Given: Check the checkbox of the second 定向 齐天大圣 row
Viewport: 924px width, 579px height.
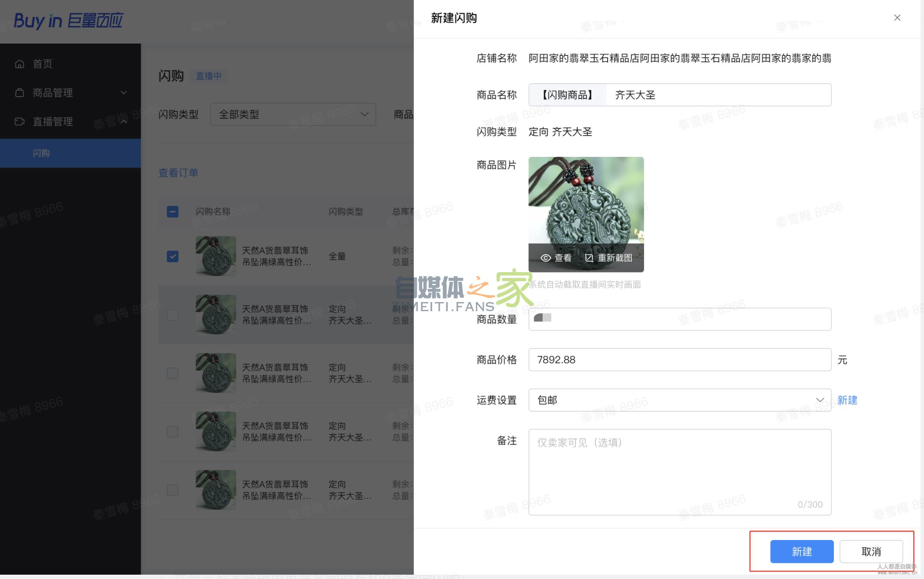Looking at the screenshot, I should tap(172, 373).
